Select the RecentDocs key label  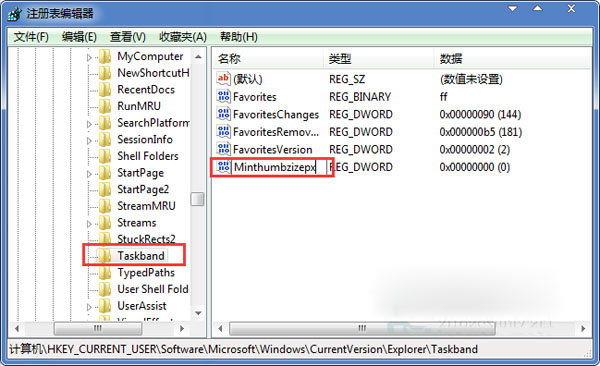click(x=146, y=90)
